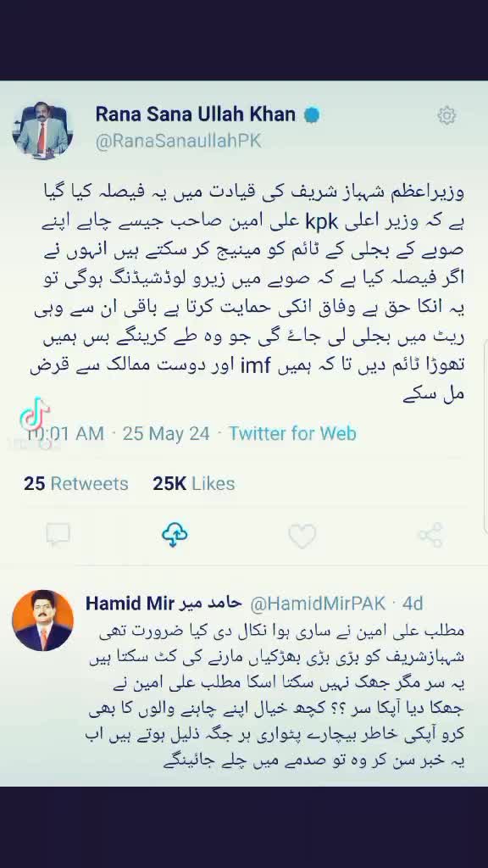
Task: Click the Twitter for Web source link
Action: click(292, 433)
